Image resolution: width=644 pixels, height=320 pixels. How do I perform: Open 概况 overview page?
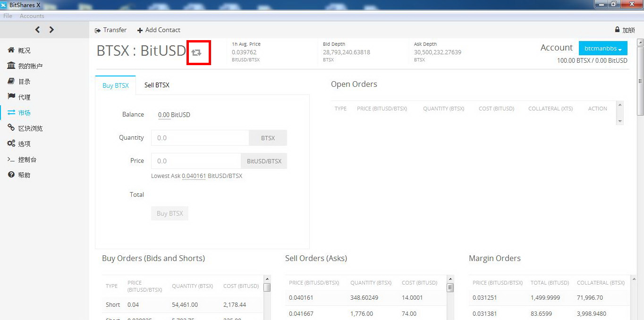click(24, 51)
